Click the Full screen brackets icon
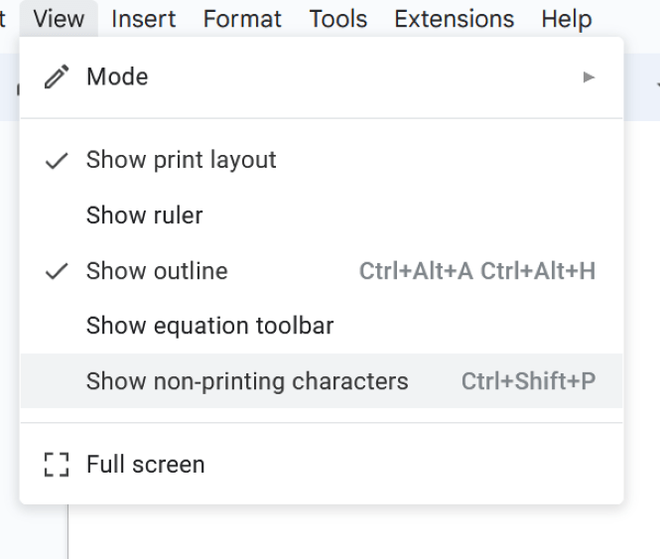The height and width of the screenshot is (559, 660). pyautogui.click(x=57, y=465)
